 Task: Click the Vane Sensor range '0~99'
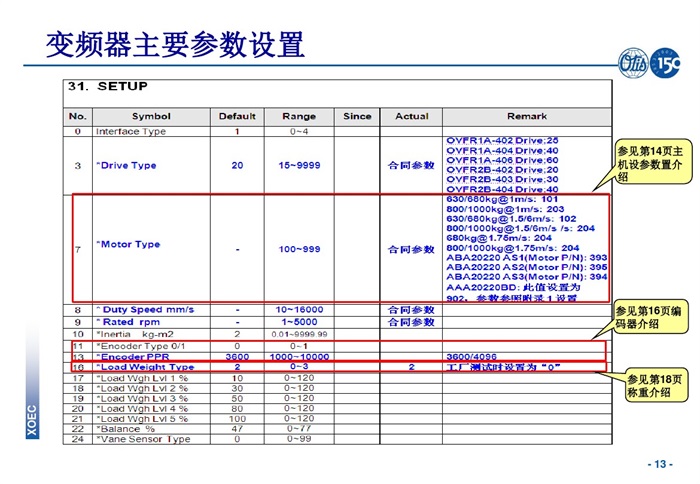coord(299,439)
